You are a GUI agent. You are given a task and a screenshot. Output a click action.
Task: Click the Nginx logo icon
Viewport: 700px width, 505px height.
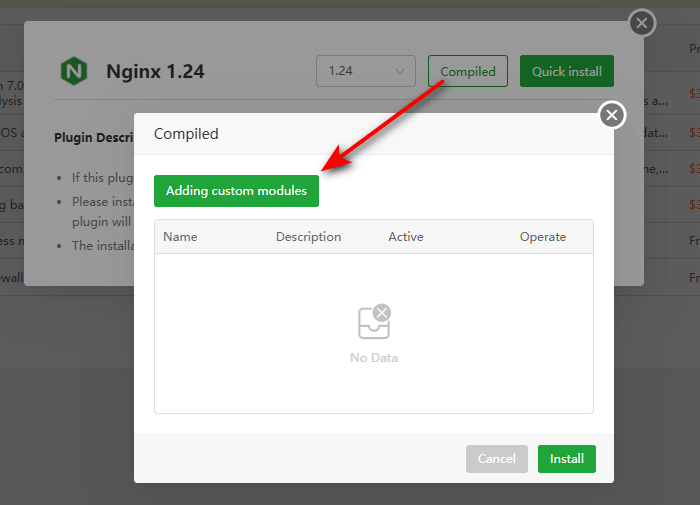coord(74,71)
